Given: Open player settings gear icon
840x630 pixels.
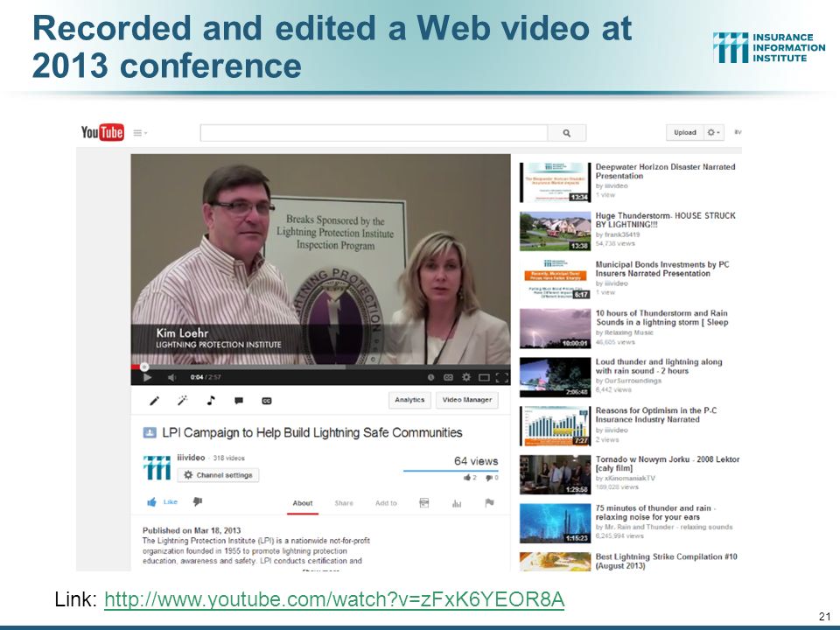Looking at the screenshot, I should [x=466, y=377].
